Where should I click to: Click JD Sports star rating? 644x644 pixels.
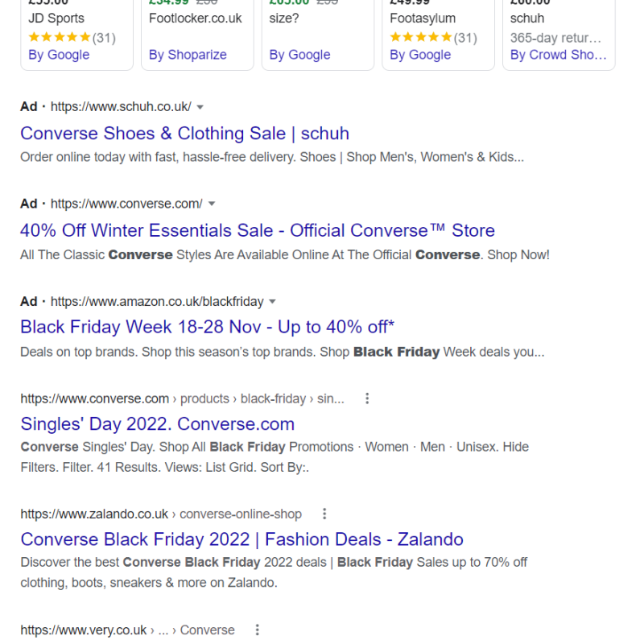72,38
